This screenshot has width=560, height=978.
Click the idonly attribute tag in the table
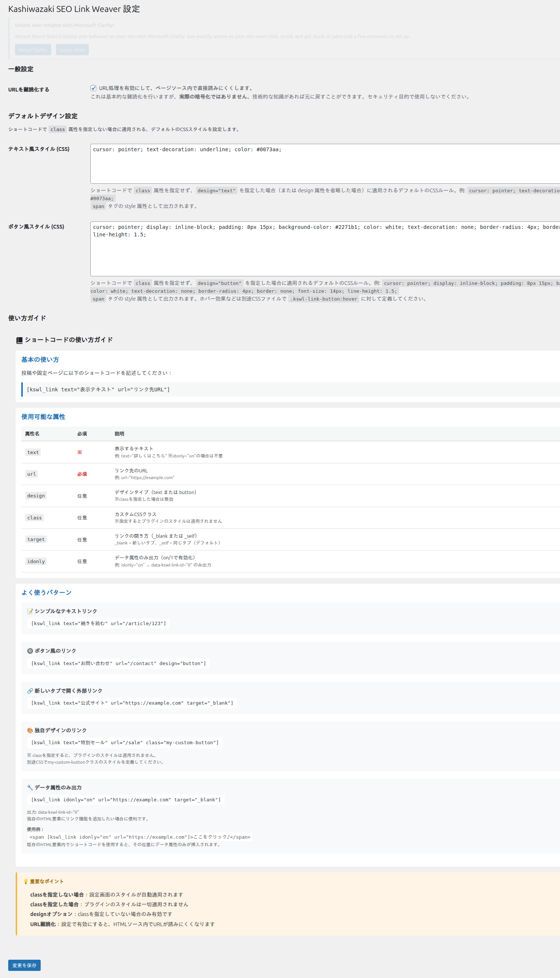[36, 561]
